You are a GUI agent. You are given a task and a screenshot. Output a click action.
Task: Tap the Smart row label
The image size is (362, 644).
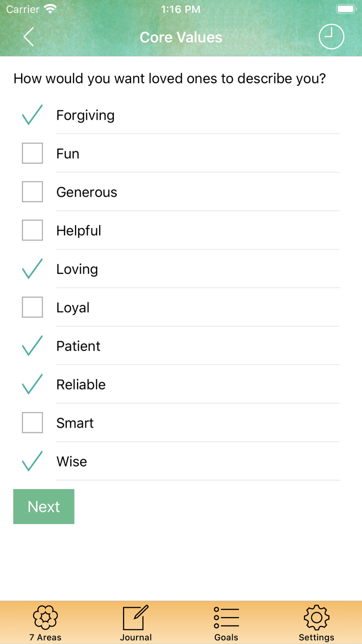coord(75,423)
